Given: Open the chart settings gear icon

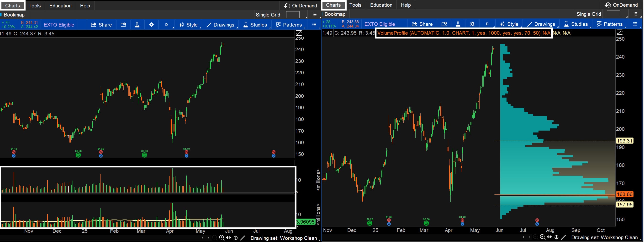Looking at the screenshot, I should [x=151, y=25].
